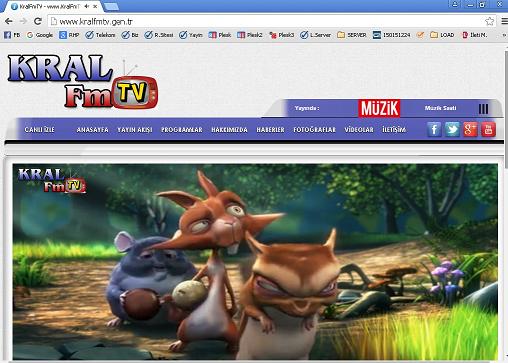
Task: Go back with the browser arrow
Action: coord(9,21)
